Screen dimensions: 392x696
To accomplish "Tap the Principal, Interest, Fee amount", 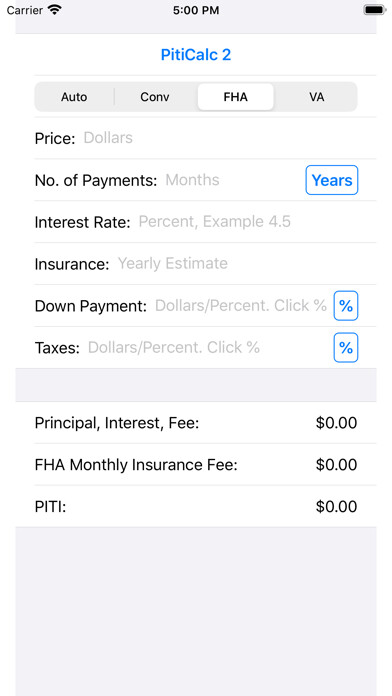I will (336, 423).
